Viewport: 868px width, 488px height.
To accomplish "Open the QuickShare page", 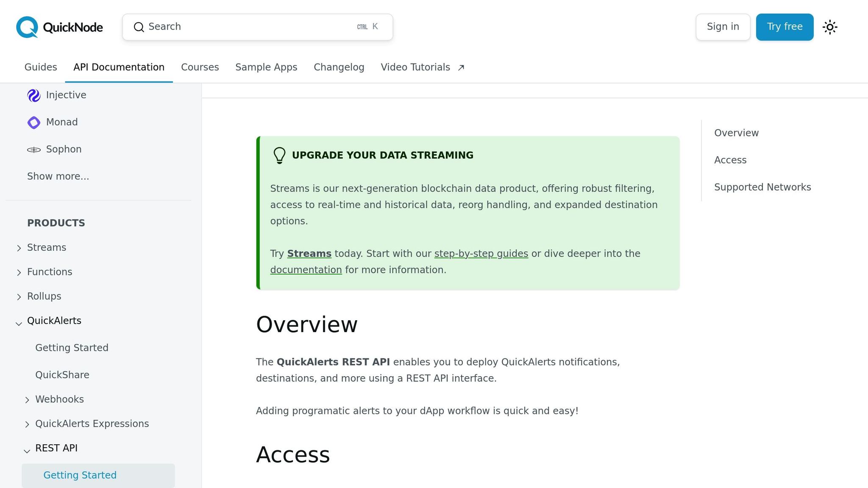I will tap(62, 375).
